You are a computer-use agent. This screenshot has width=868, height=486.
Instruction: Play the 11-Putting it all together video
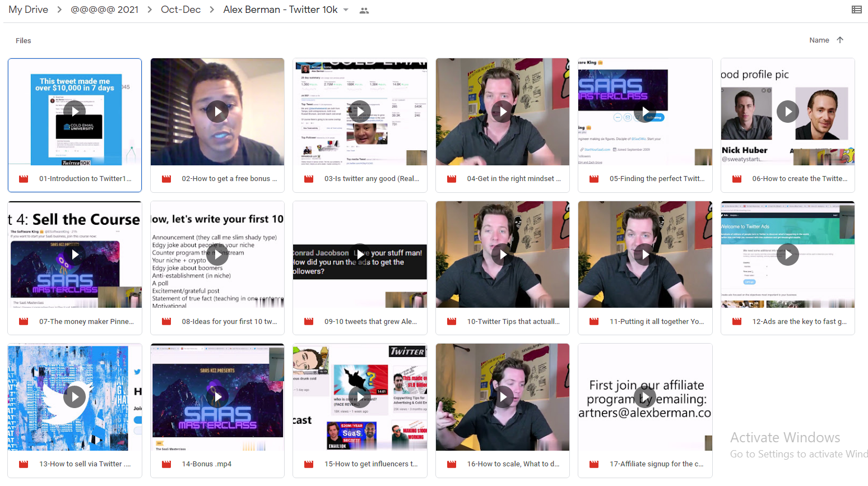(645, 254)
